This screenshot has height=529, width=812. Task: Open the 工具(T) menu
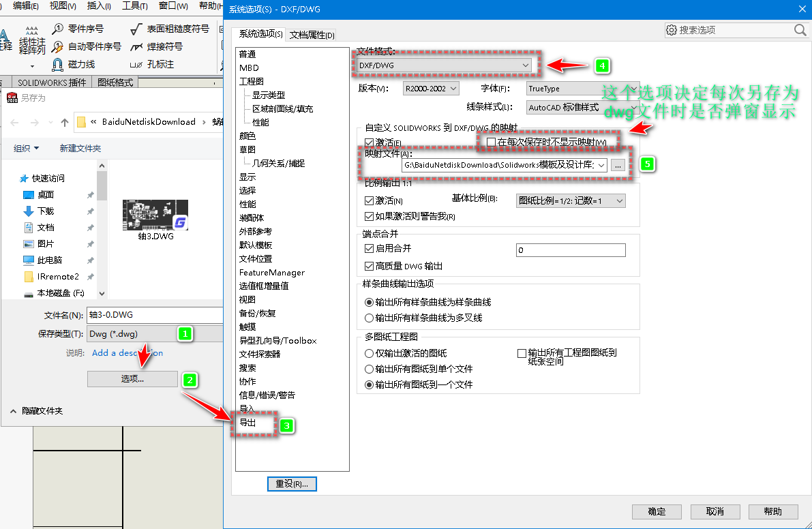coord(134,5)
